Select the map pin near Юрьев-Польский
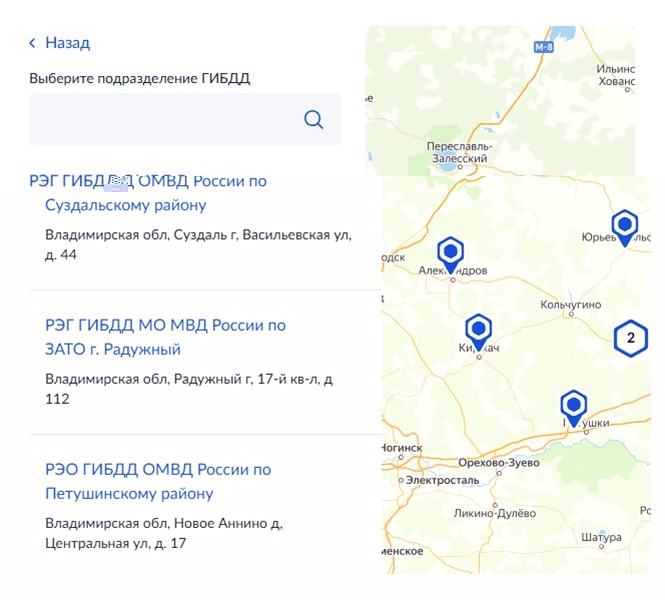The image size is (665, 600). click(625, 228)
